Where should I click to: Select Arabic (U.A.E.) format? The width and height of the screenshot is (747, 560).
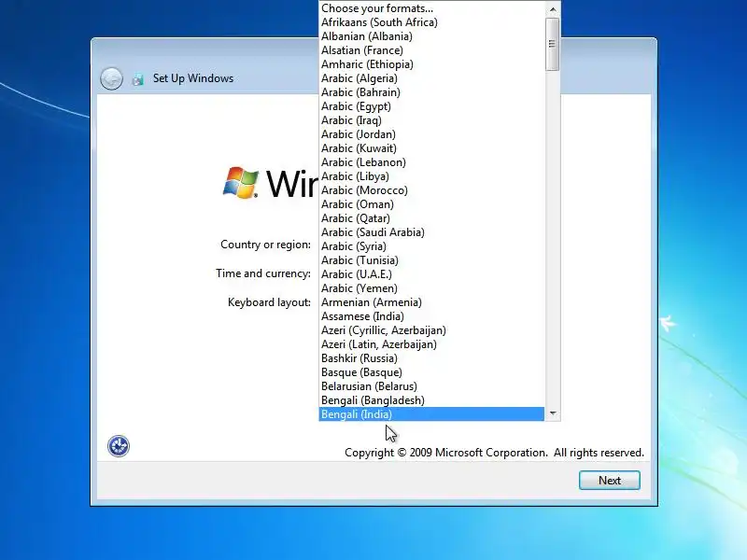[431, 274]
